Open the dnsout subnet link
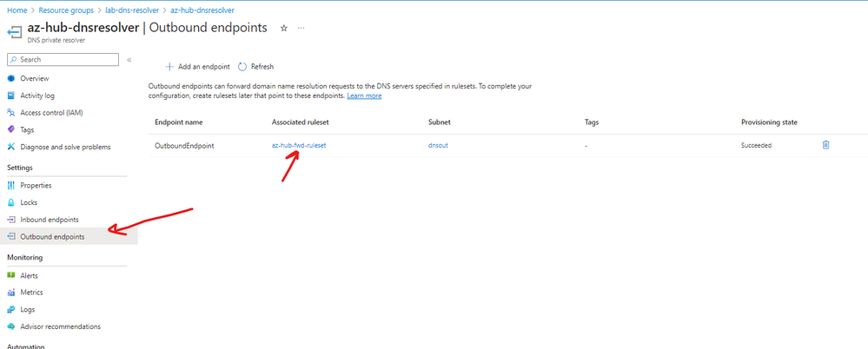 click(438, 146)
